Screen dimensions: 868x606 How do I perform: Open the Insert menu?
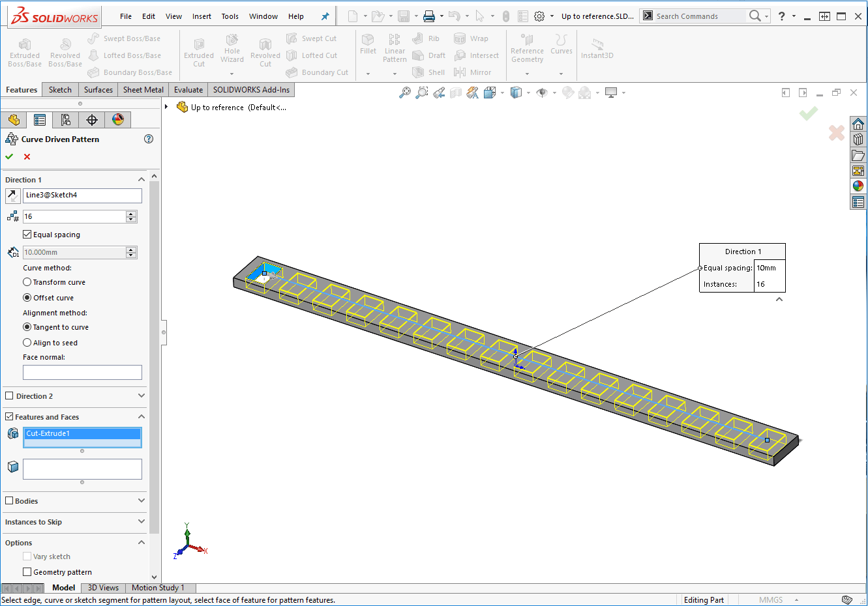pos(202,16)
